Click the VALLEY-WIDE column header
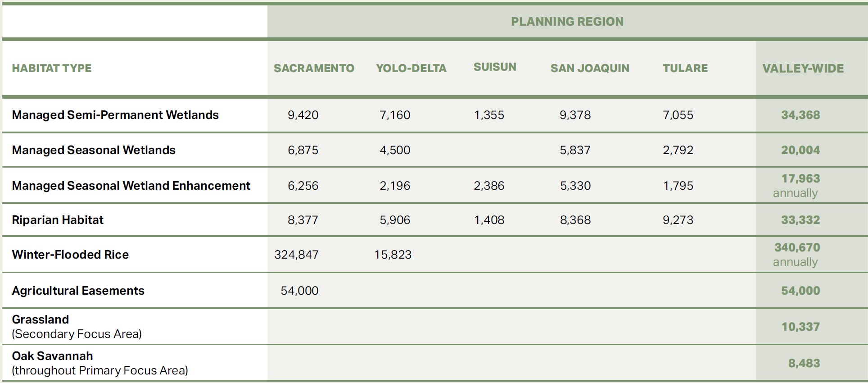 click(803, 68)
